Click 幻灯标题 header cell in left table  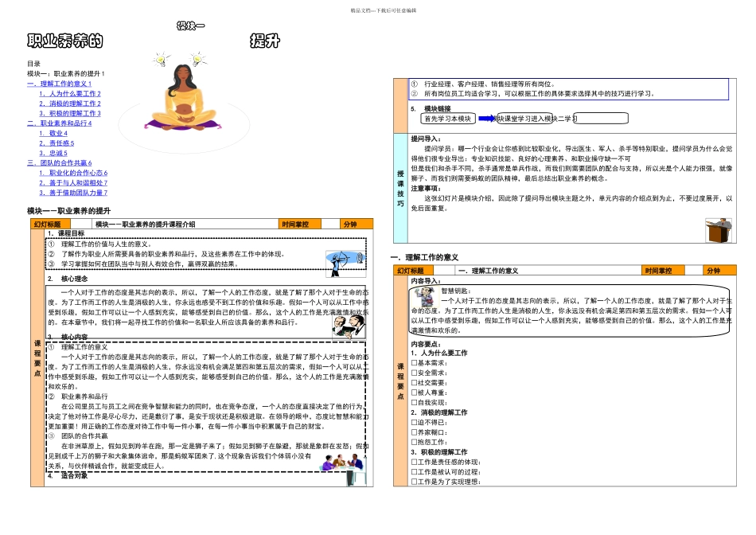pos(51,225)
